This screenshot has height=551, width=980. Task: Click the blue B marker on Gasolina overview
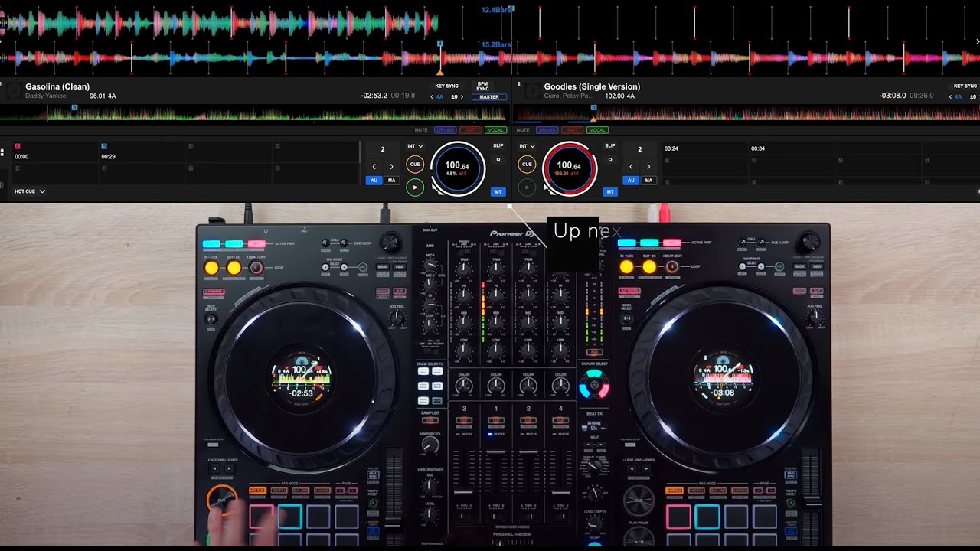point(74,108)
